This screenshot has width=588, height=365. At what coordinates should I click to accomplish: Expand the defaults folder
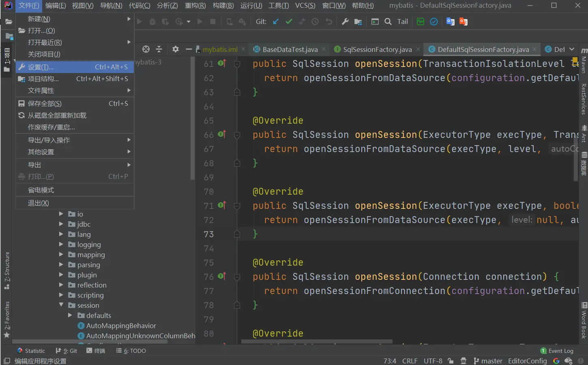pos(70,315)
